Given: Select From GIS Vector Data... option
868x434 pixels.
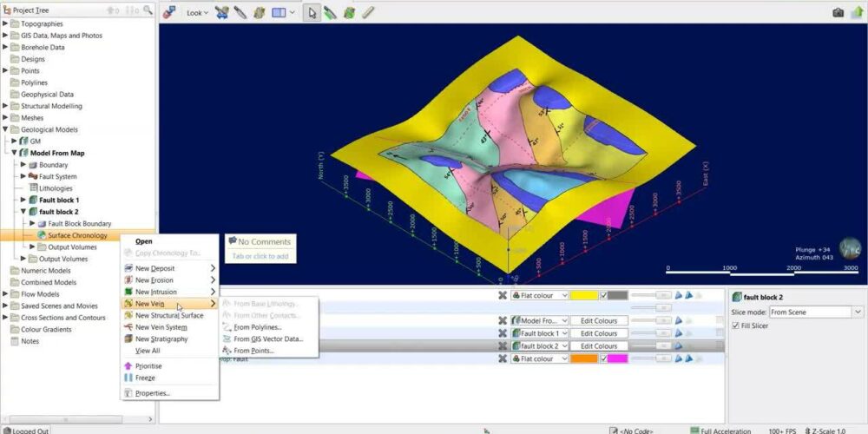Looking at the screenshot, I should click(269, 339).
